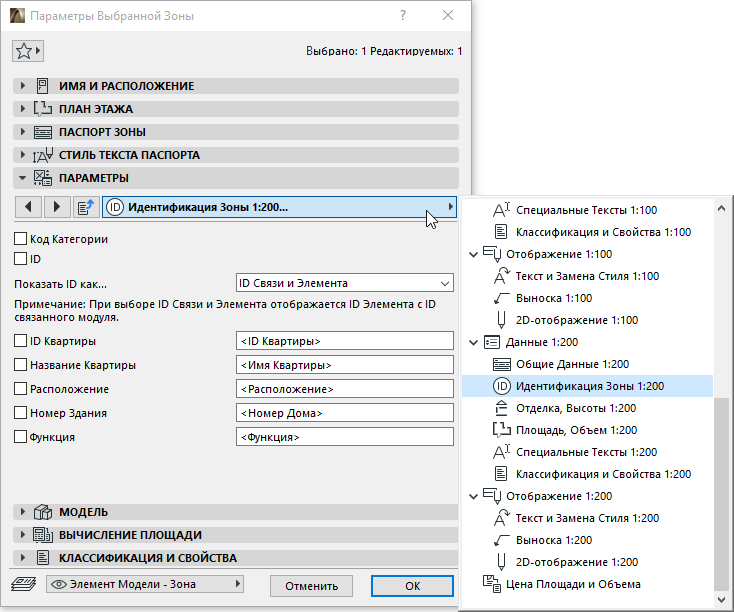Select Специальные Тексты 1:200 entry

coord(587,452)
